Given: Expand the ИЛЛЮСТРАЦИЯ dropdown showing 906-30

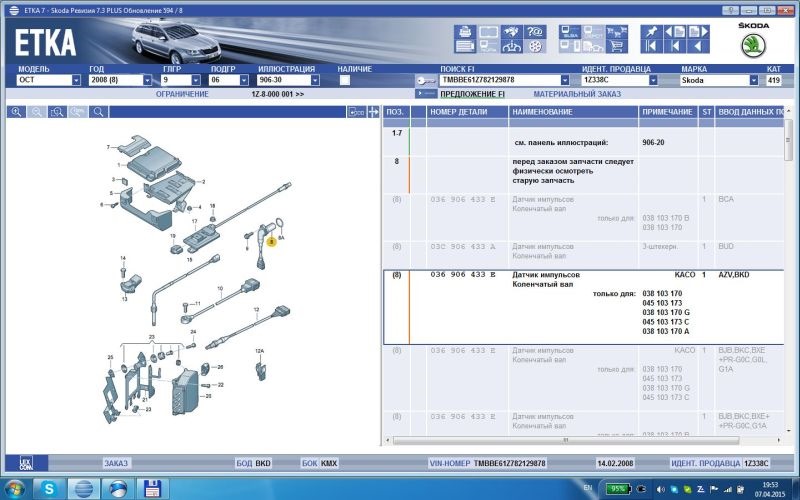Looking at the screenshot, I should (x=315, y=80).
